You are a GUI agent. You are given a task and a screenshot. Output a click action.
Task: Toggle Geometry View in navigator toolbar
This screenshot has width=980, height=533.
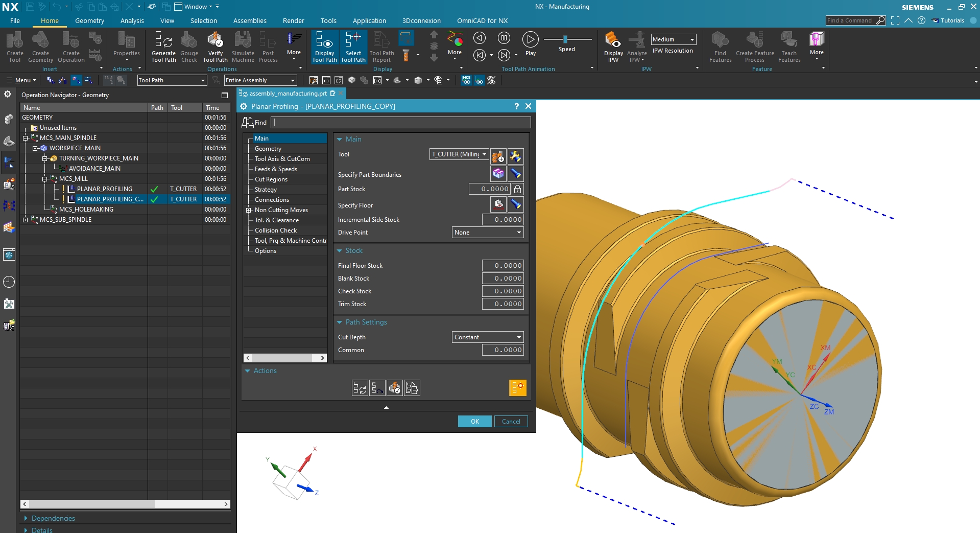(76, 80)
